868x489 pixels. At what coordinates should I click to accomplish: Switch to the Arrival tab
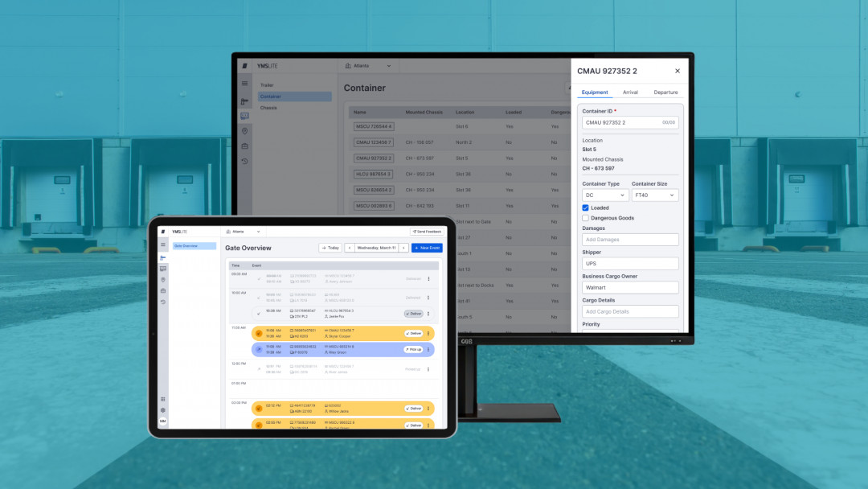click(x=630, y=92)
